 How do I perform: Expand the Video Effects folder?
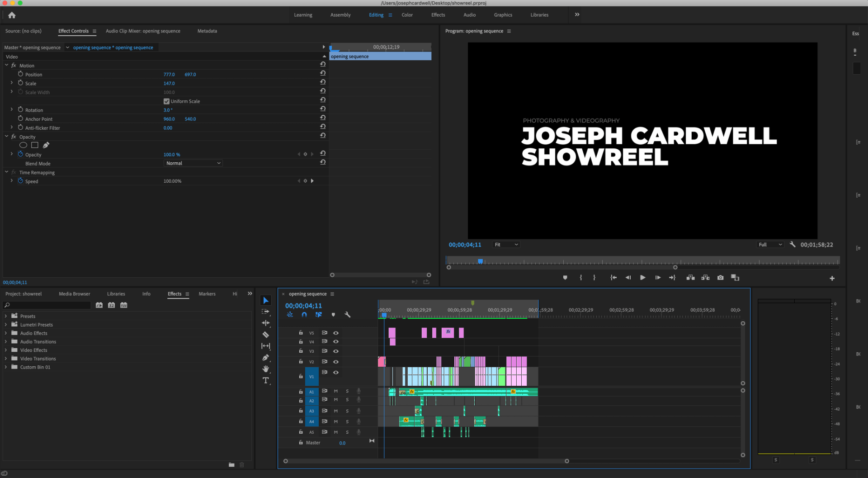point(6,350)
